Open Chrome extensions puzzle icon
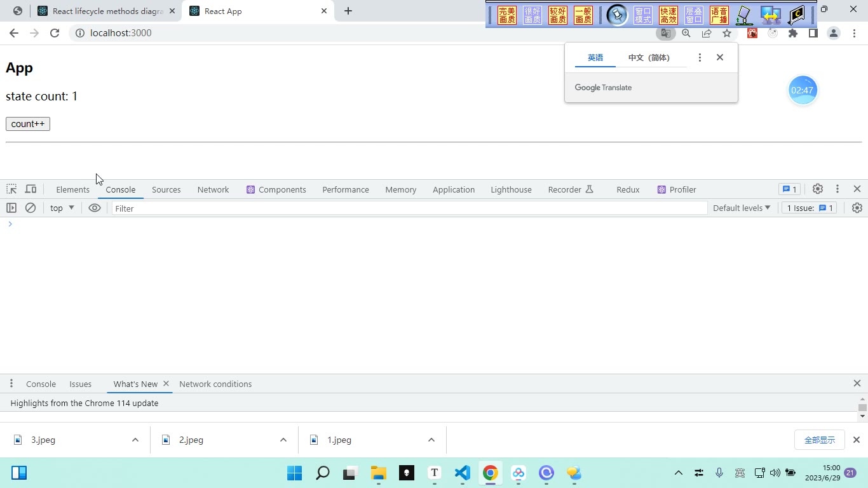Image resolution: width=868 pixels, height=488 pixels. point(793,33)
